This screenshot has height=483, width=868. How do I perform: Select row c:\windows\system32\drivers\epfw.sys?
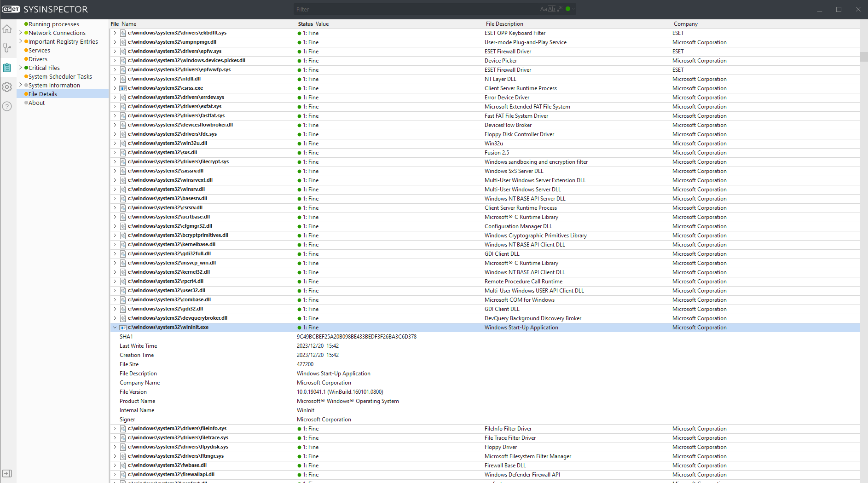pos(485,52)
